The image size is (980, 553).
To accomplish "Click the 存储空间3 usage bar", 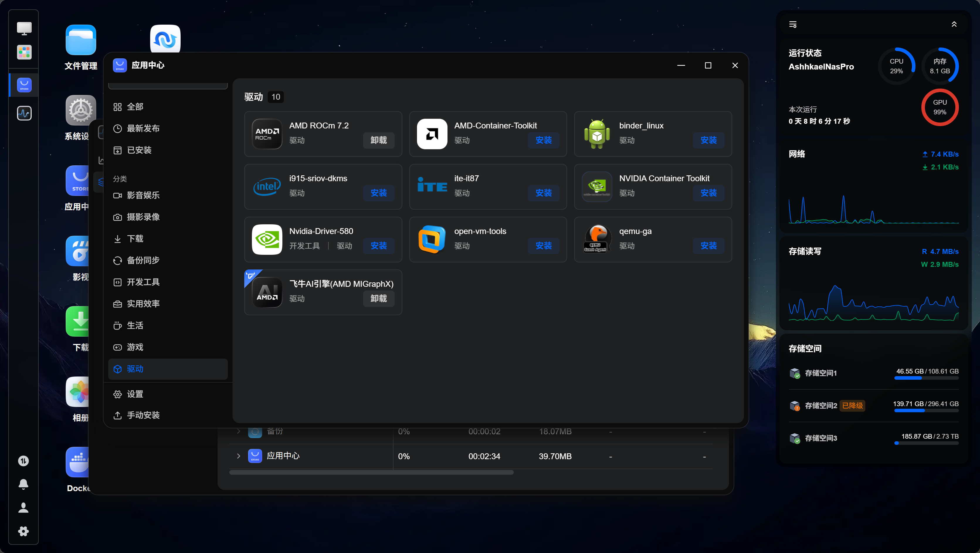I will [x=926, y=443].
